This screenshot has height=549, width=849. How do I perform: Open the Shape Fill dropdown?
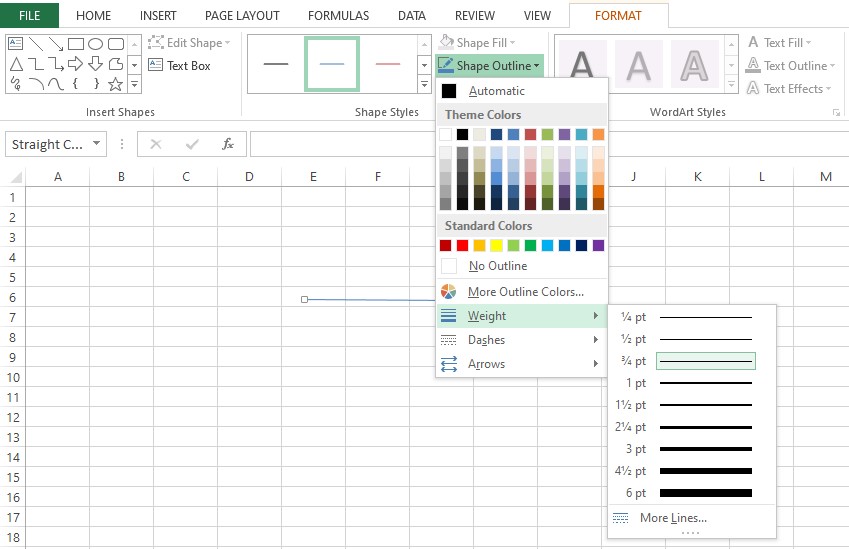click(477, 42)
